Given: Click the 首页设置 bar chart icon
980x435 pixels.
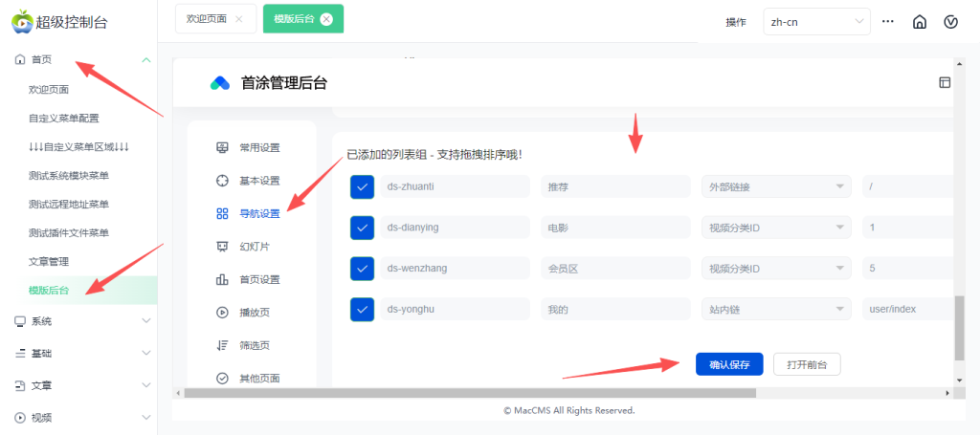Looking at the screenshot, I should coord(222,279).
